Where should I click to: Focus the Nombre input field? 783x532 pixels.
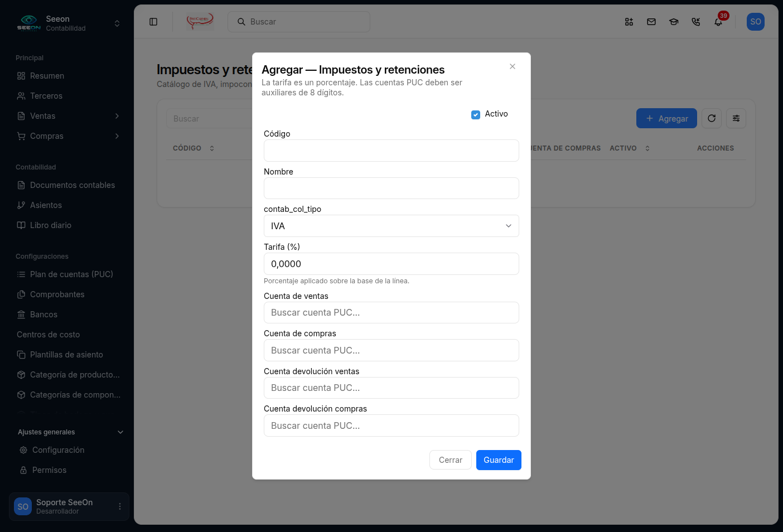click(x=391, y=188)
